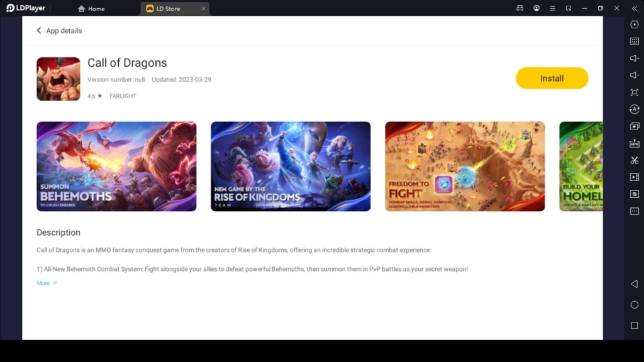Collapse the right sidebar with double chevron

pos(634,8)
